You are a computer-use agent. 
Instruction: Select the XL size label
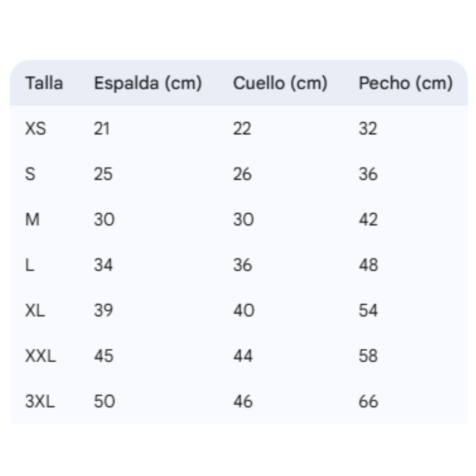[x=35, y=310]
